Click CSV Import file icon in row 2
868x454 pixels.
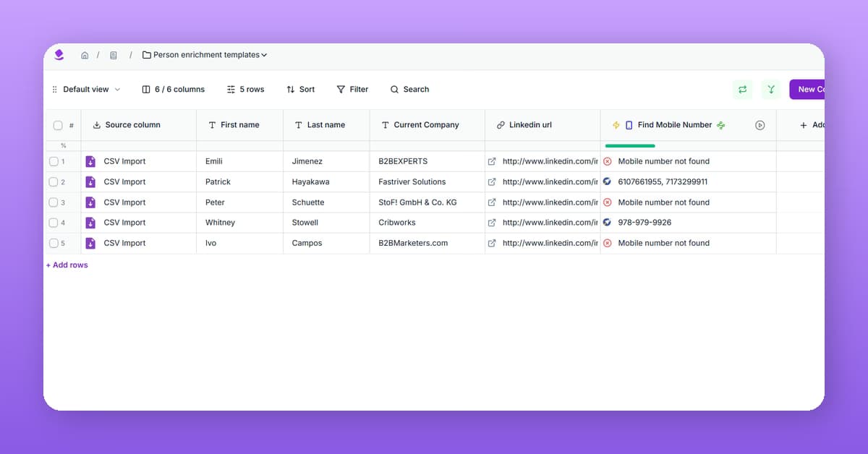(90, 182)
